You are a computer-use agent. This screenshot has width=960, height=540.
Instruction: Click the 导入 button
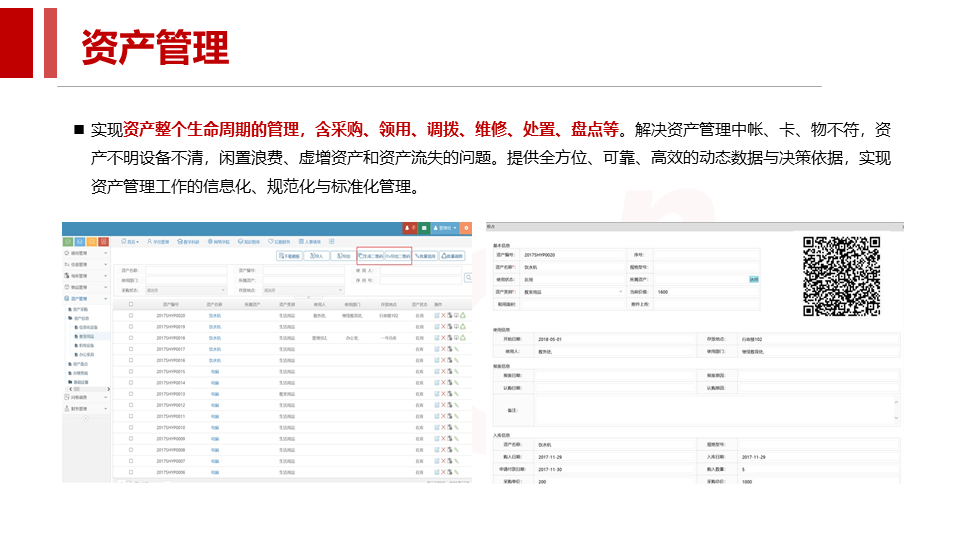(x=317, y=256)
